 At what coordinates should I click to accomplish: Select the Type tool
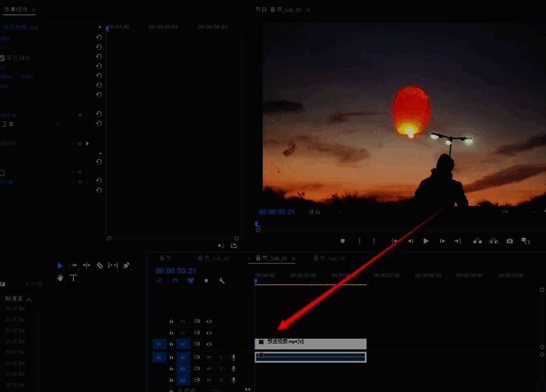(73, 277)
